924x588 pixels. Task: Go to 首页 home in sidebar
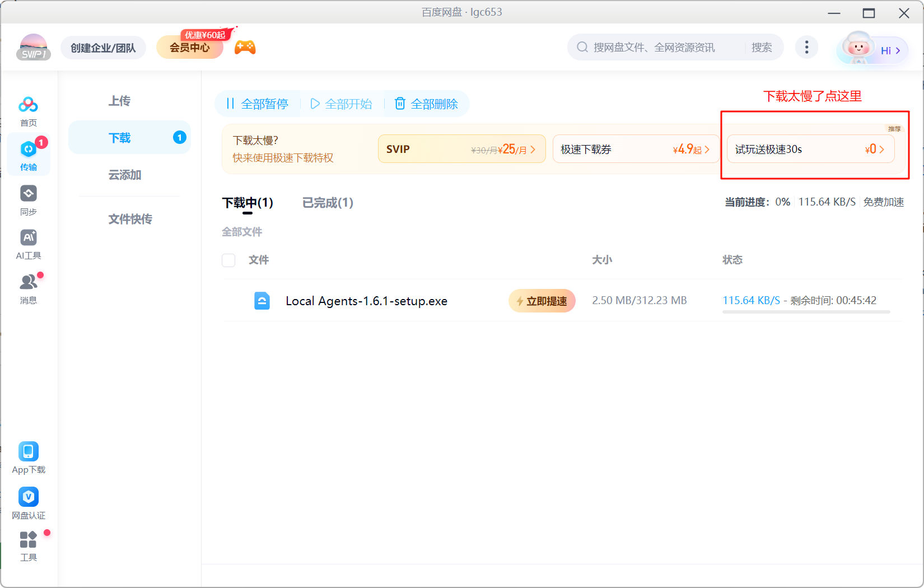pos(28,111)
